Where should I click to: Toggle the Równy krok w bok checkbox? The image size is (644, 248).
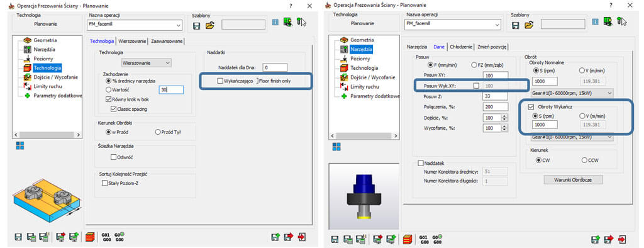point(108,99)
